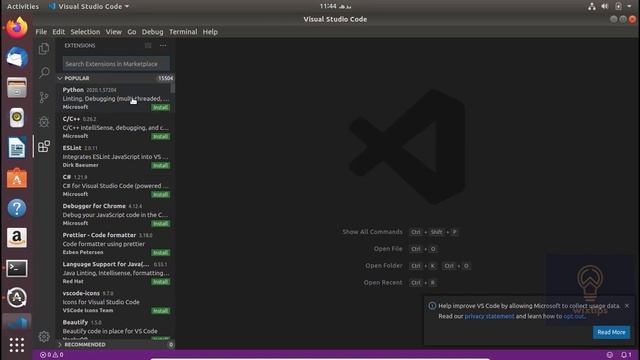Open the Terminal menu
The height and width of the screenshot is (360, 640).
pyautogui.click(x=183, y=32)
